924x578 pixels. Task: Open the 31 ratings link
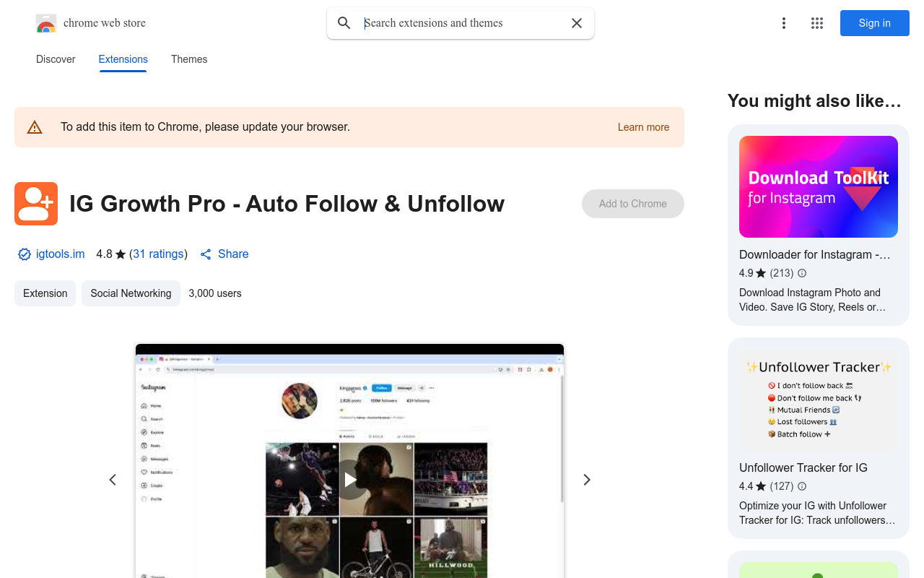coord(158,254)
